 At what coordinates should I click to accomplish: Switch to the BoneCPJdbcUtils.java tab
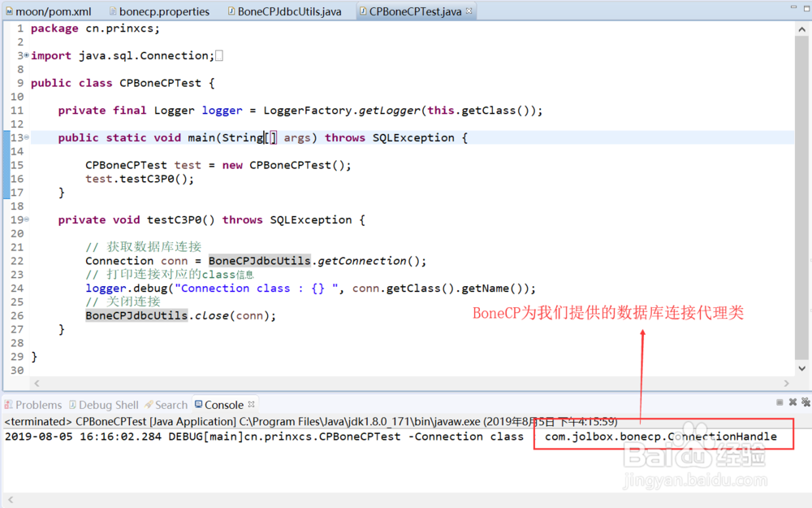285,11
